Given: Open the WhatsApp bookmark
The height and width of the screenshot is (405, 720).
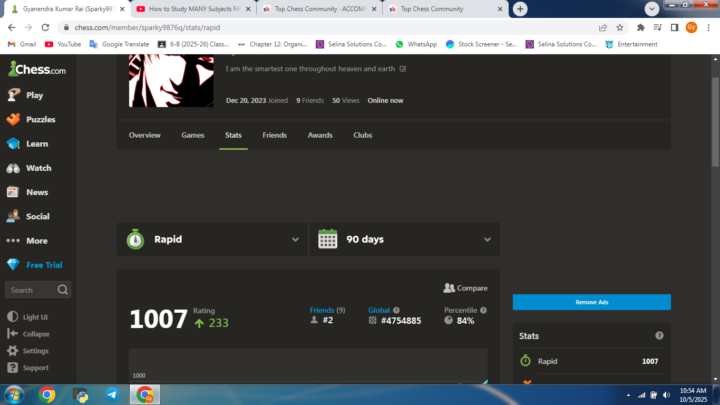Looking at the screenshot, I should (416, 44).
